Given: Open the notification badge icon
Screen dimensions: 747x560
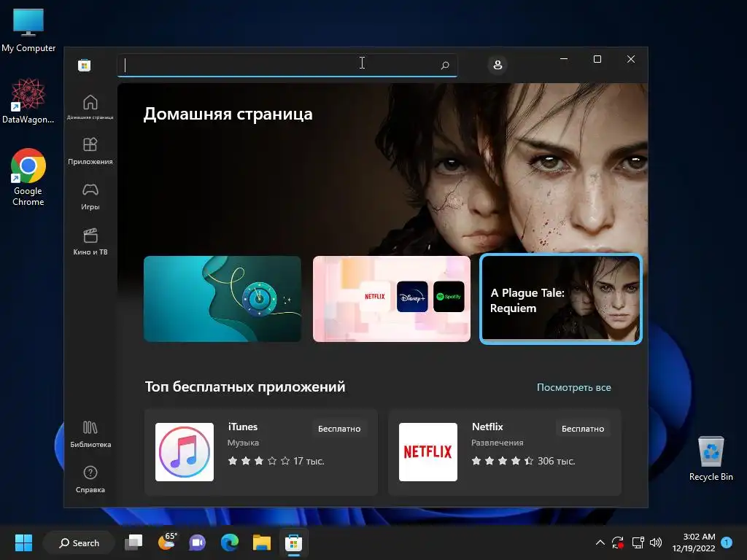Looking at the screenshot, I should 727,542.
